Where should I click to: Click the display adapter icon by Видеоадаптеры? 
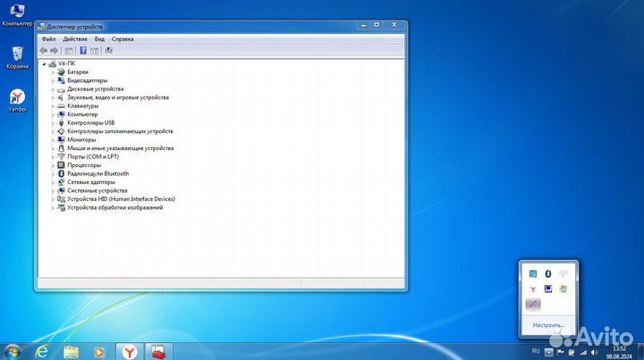[x=61, y=80]
